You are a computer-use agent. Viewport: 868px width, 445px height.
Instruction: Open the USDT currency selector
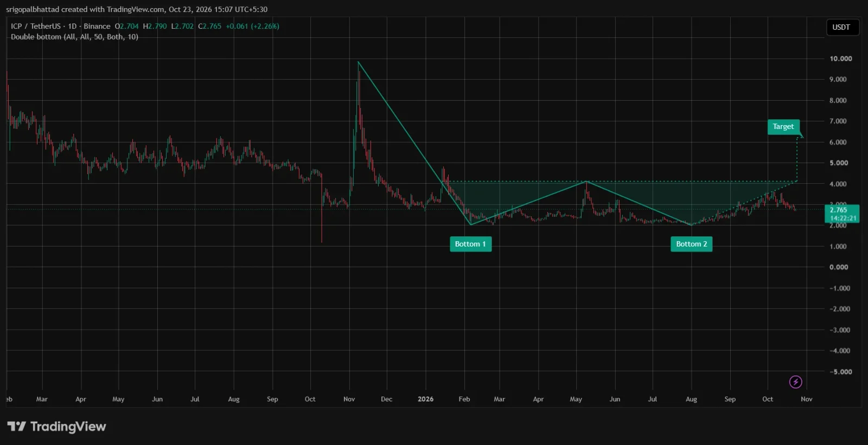coord(842,27)
